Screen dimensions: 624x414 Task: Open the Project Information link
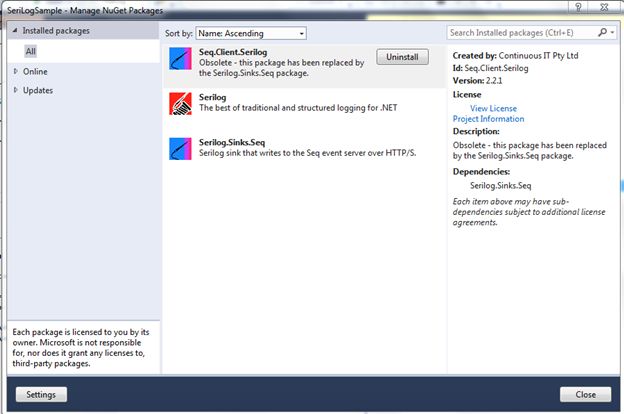click(x=488, y=119)
